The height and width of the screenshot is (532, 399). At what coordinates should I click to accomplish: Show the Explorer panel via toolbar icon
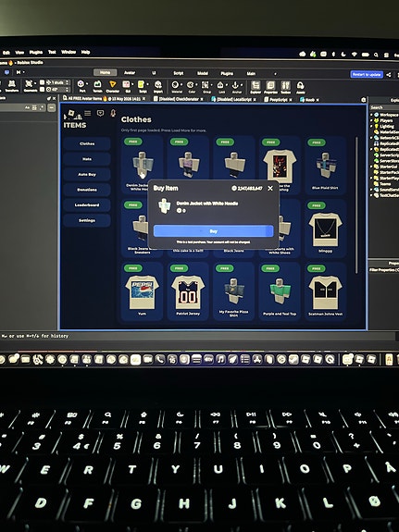point(256,87)
